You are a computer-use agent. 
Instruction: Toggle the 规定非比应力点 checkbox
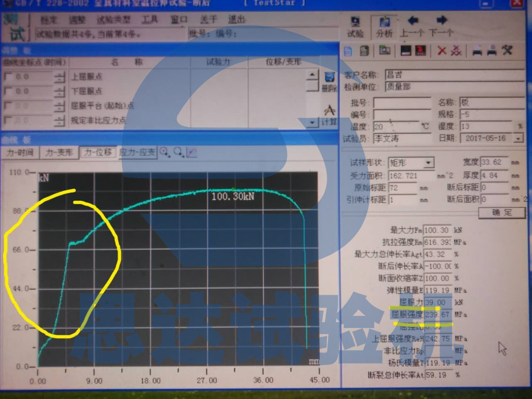coord(7,121)
